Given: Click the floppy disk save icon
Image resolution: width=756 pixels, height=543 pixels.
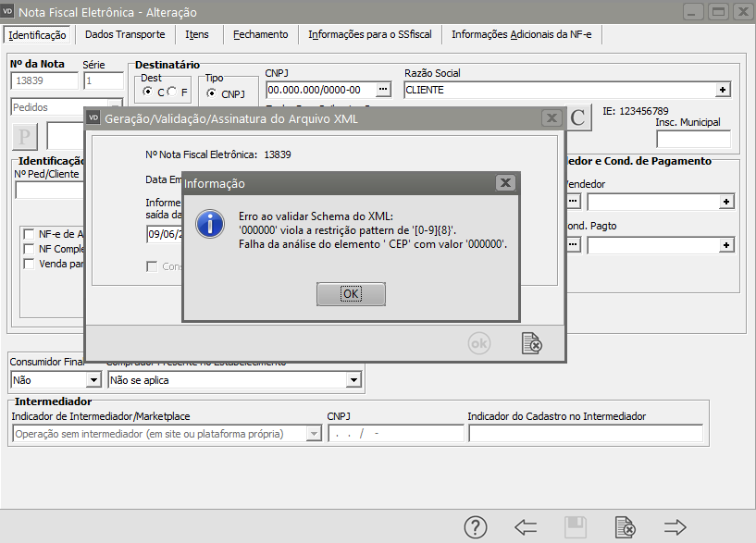Looking at the screenshot, I should coord(575,527).
